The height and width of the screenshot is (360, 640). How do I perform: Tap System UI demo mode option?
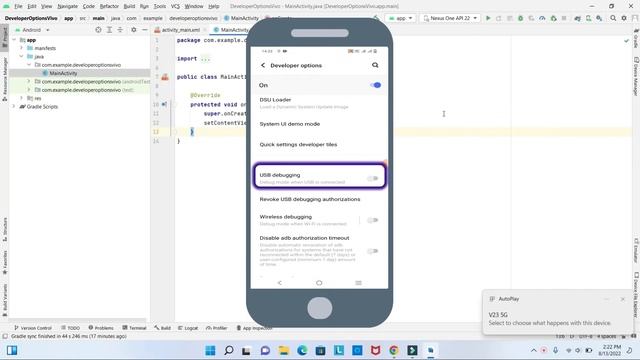(290, 124)
